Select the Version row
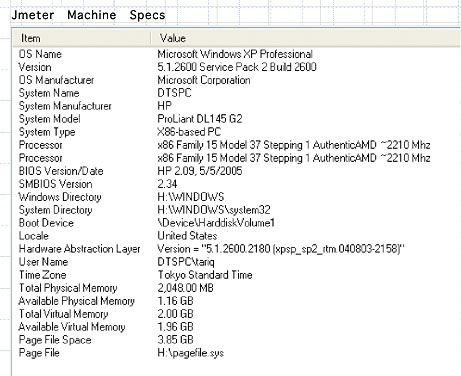Image resolution: width=461 pixels, height=376 pixels. 237,67
